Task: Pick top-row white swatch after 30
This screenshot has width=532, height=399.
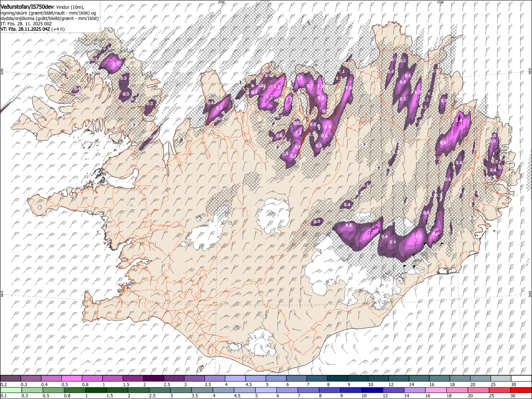Action: pos(521,379)
